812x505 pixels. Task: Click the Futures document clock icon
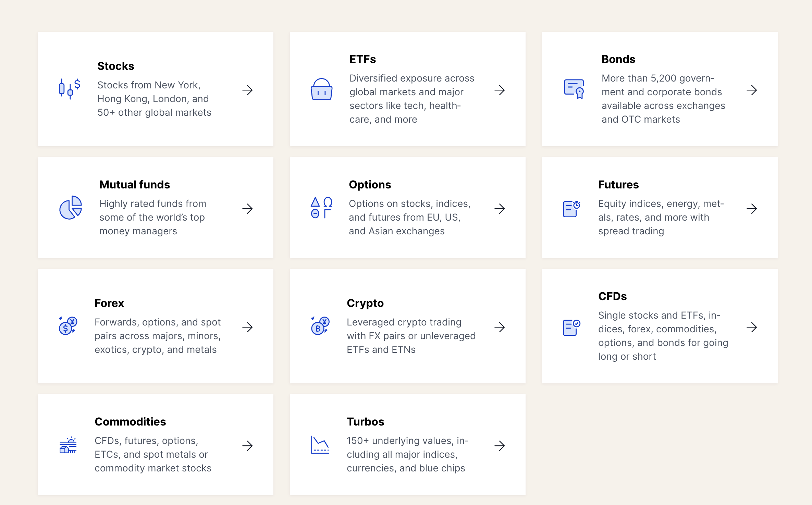point(571,209)
